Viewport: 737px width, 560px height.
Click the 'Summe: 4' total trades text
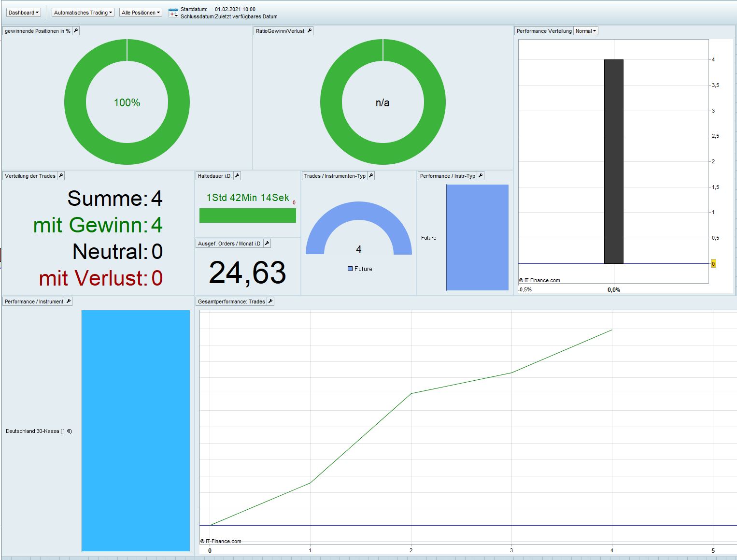115,199
